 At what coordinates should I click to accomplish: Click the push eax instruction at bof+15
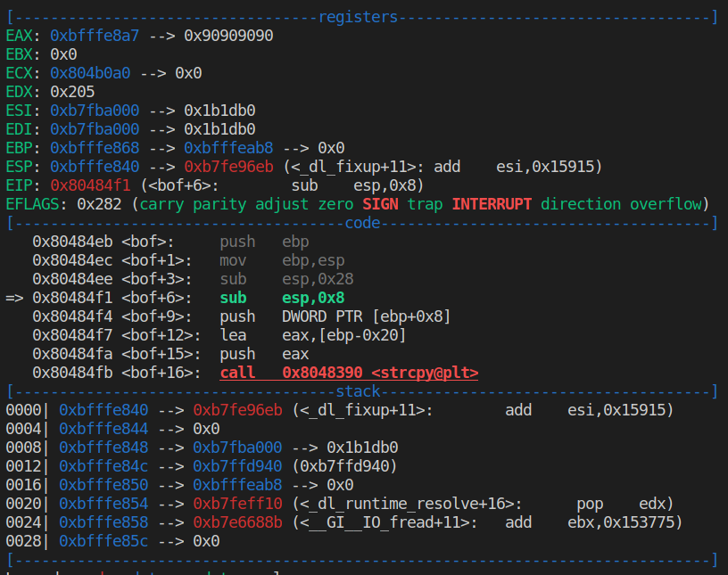[x=264, y=354]
